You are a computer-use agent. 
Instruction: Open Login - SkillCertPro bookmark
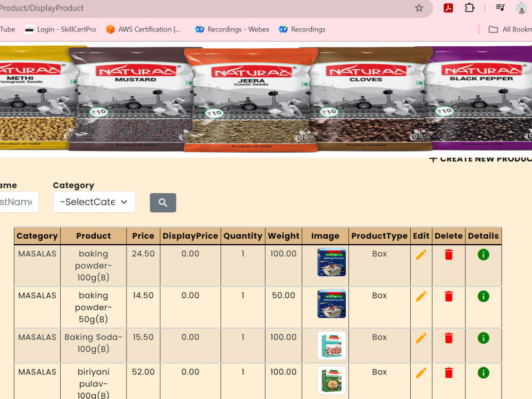click(x=61, y=29)
